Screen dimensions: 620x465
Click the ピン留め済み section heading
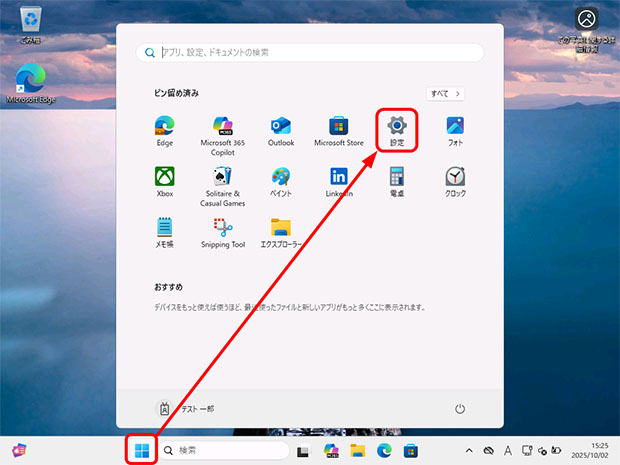(176, 93)
